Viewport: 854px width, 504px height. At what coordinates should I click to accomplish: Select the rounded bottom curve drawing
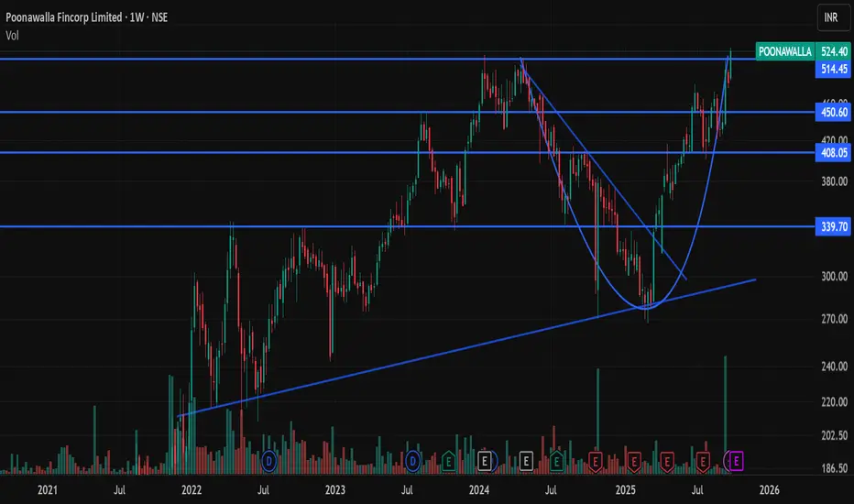click(x=647, y=308)
